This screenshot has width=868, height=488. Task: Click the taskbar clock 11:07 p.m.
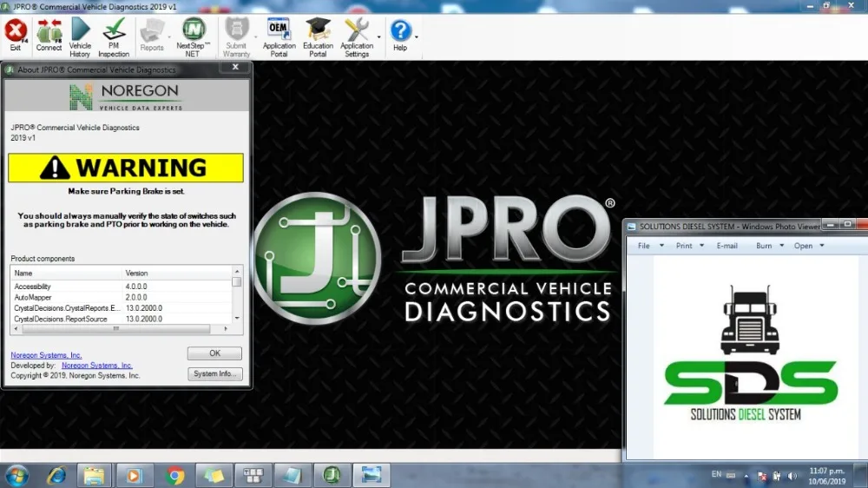(x=827, y=476)
